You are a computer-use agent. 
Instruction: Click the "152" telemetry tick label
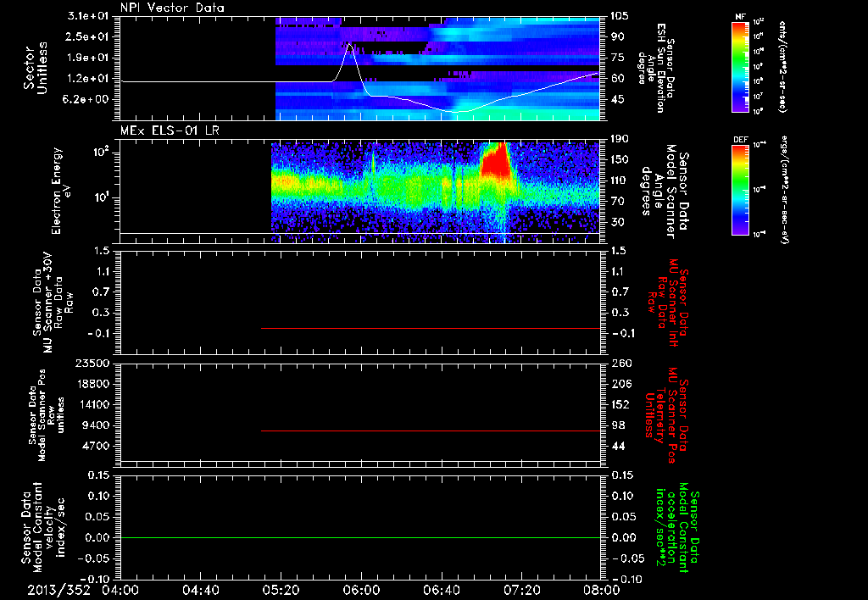point(620,404)
